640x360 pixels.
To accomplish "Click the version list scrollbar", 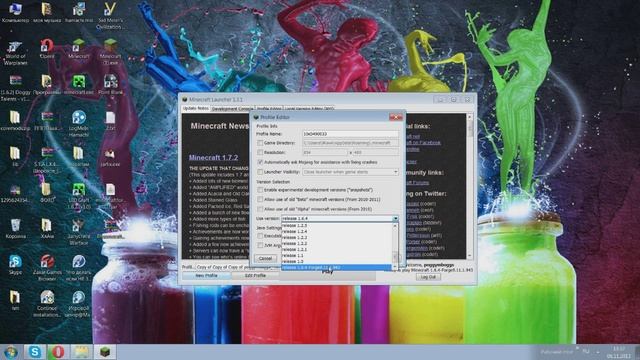I will pyautogui.click(x=395, y=246).
